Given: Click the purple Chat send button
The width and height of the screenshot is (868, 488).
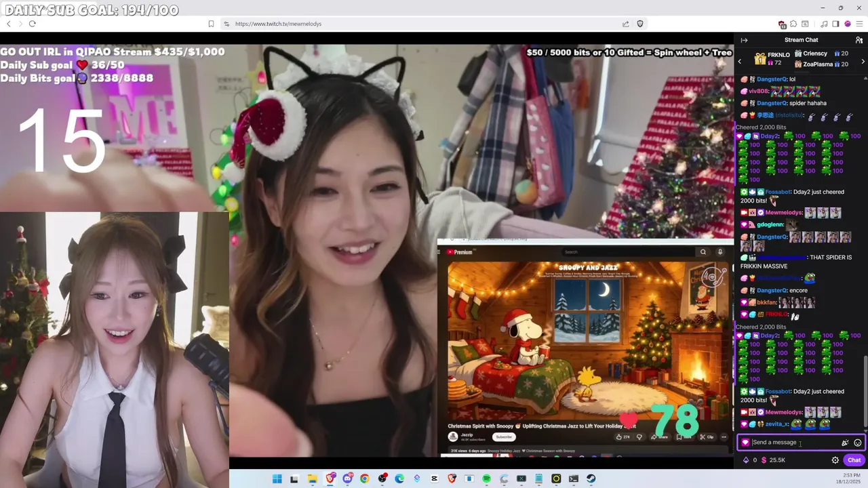Looking at the screenshot, I should (x=854, y=460).
